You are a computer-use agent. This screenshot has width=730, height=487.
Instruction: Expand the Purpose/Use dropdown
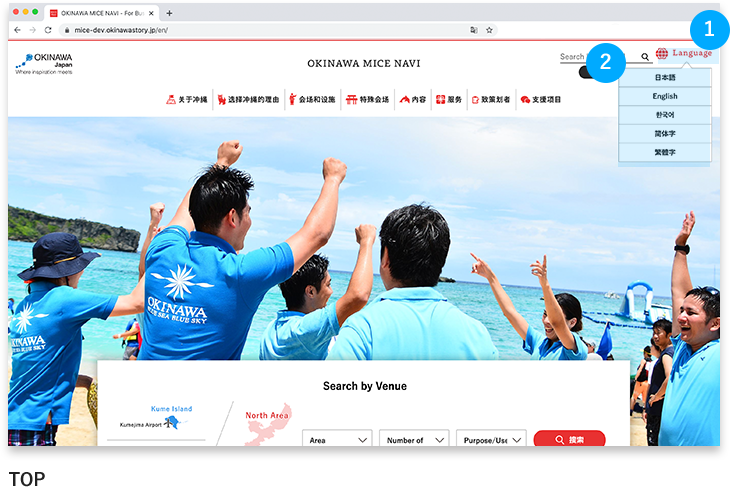[x=491, y=439]
